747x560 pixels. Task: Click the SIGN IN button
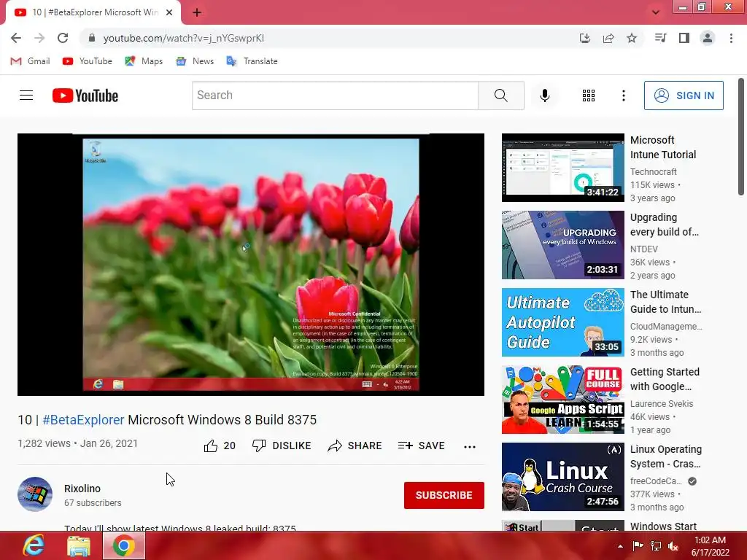click(x=684, y=96)
